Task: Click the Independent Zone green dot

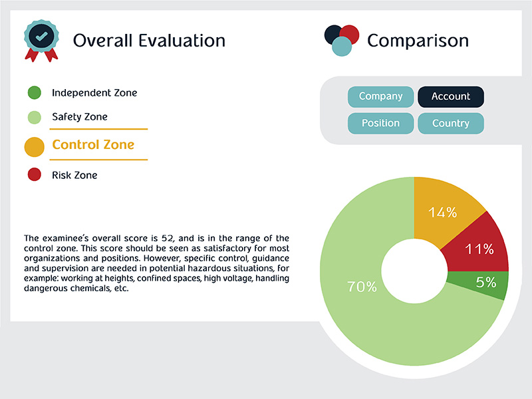Action: pos(35,93)
